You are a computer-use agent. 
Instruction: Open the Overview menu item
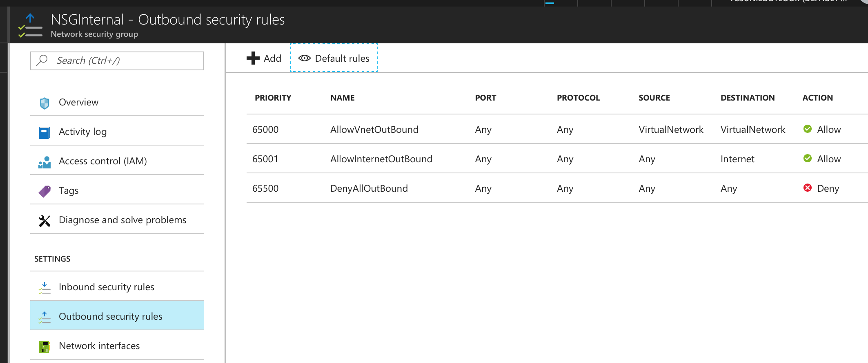click(117, 102)
